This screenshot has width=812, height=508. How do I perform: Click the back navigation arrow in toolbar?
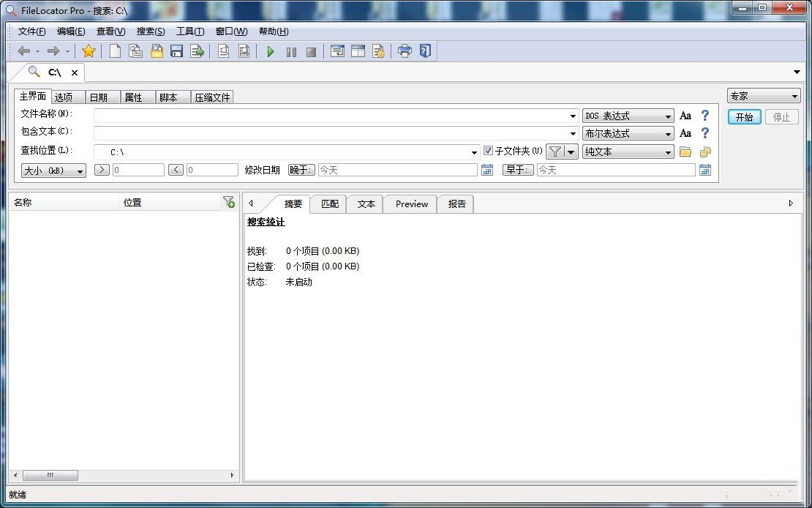(x=24, y=51)
